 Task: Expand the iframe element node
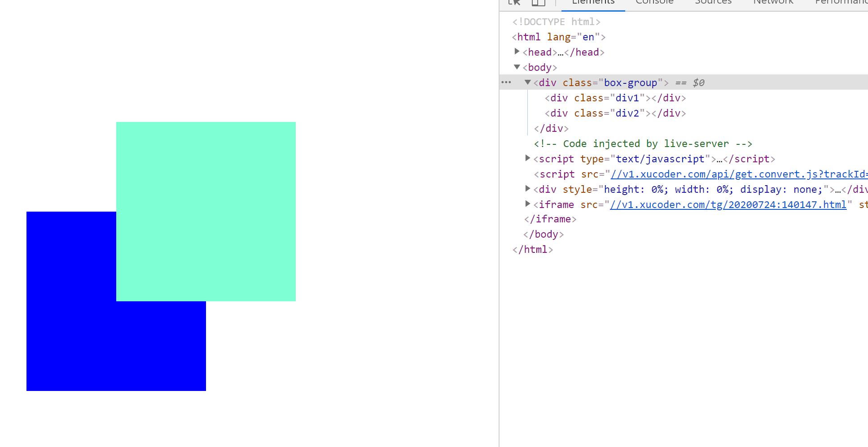click(x=528, y=204)
